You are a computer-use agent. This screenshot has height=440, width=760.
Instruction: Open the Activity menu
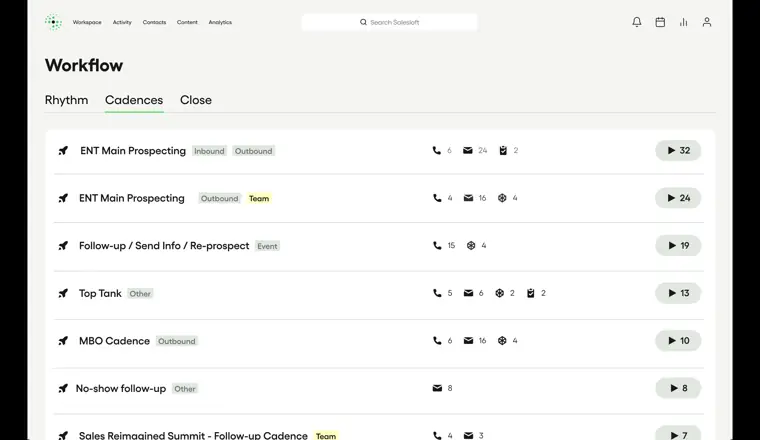tap(122, 22)
